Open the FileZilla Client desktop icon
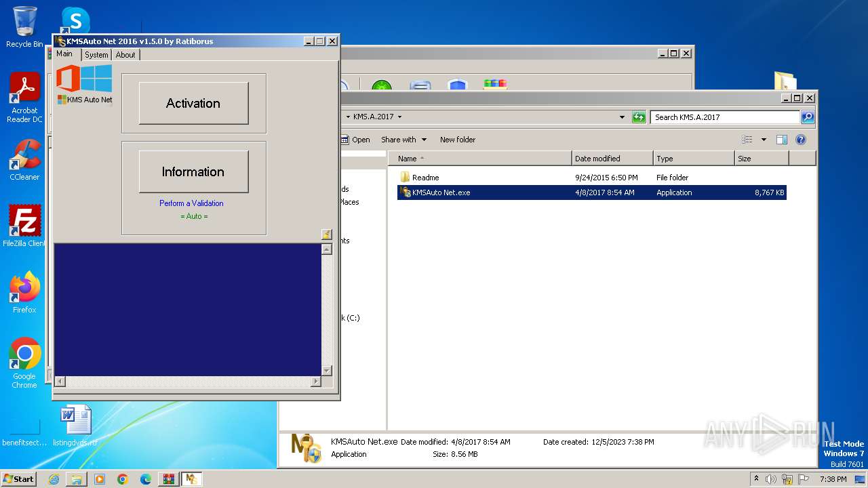The image size is (868, 488). 24,226
